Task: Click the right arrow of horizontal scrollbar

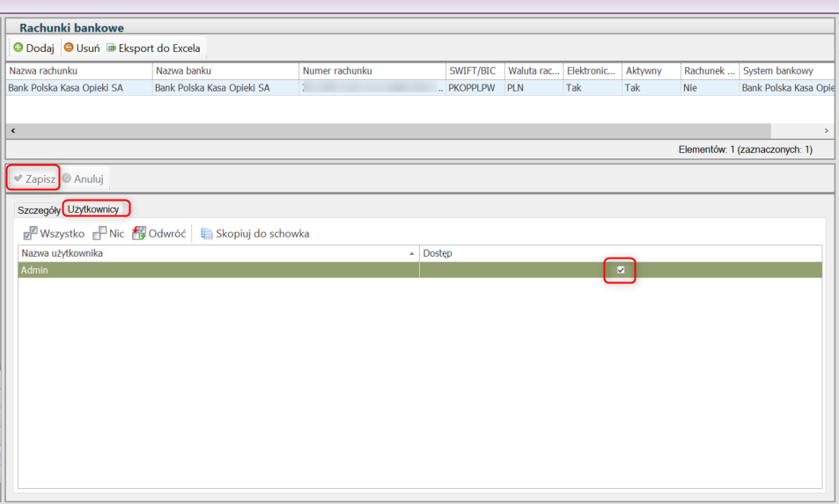Action: (x=827, y=130)
